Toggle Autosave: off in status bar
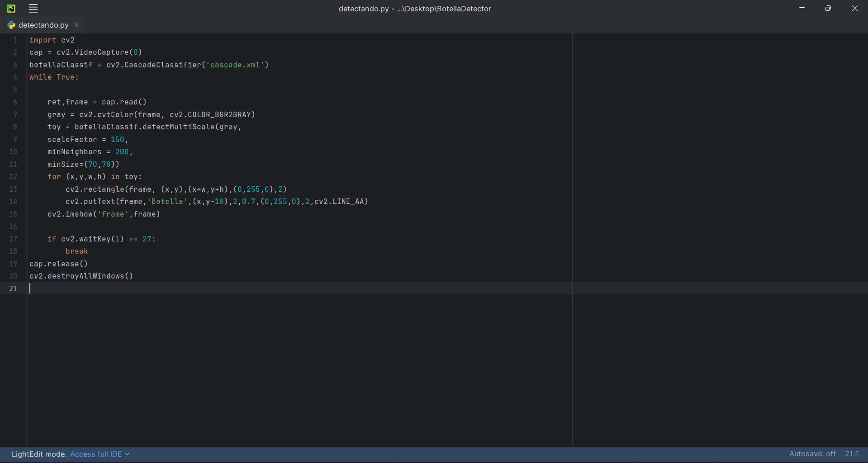 coord(812,454)
